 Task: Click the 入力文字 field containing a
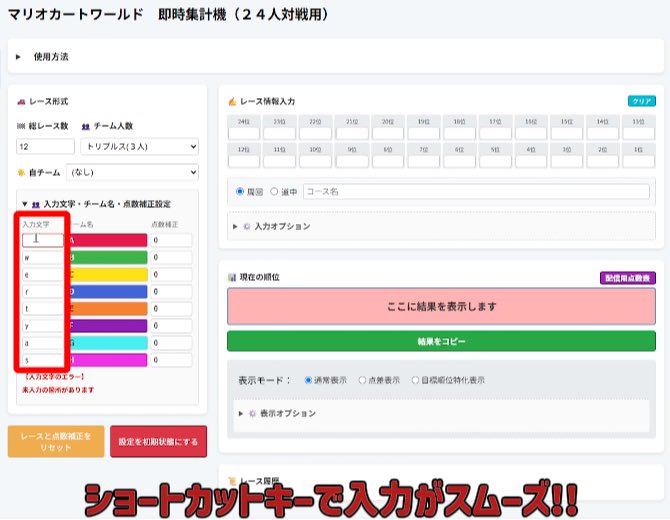coord(43,343)
